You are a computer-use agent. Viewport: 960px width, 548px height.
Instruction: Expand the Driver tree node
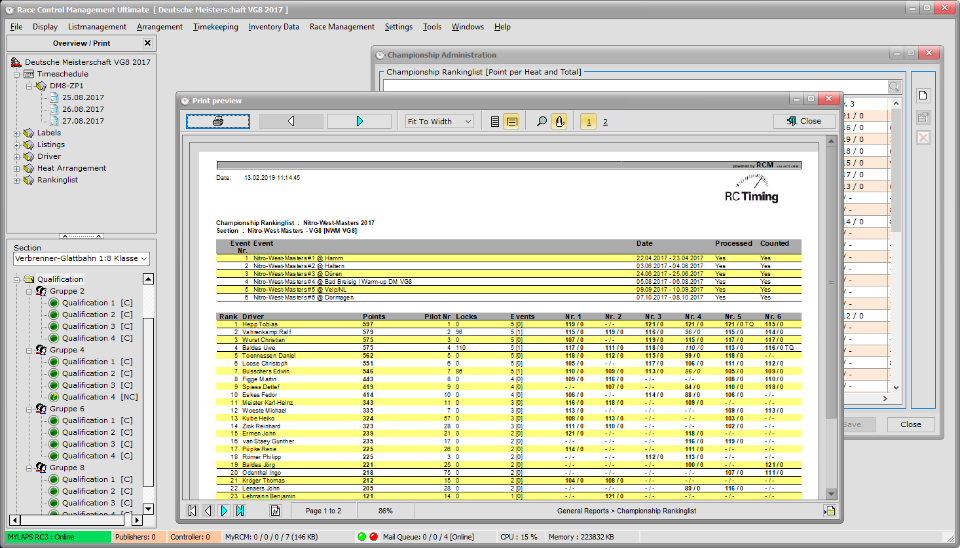(x=17, y=156)
